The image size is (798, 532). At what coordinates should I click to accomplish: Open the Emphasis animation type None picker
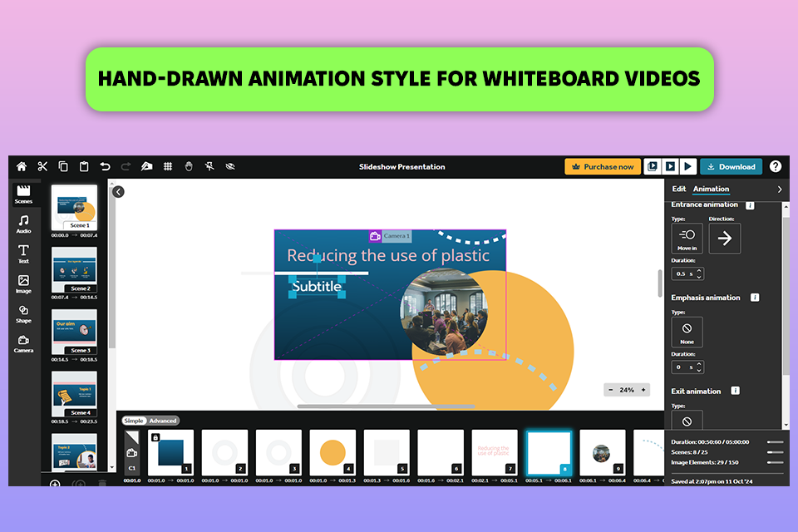tap(687, 332)
